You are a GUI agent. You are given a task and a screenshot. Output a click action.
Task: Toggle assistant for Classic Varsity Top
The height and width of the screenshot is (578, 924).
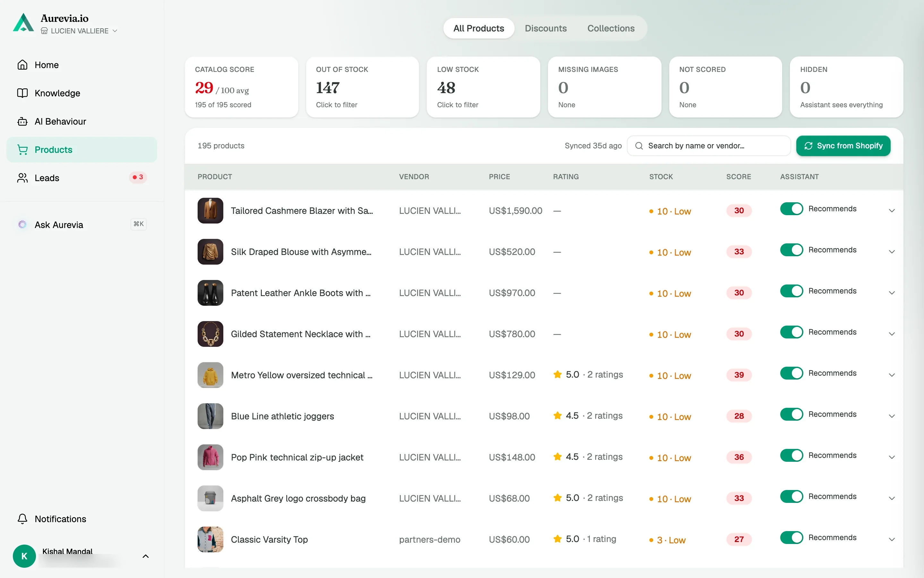[x=791, y=538]
